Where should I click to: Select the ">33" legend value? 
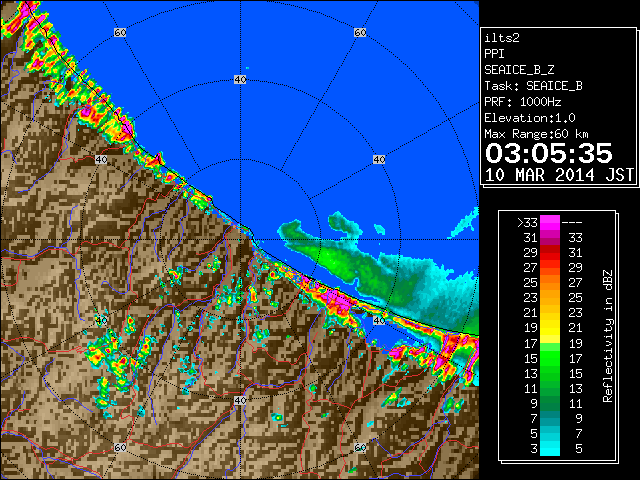527,223
